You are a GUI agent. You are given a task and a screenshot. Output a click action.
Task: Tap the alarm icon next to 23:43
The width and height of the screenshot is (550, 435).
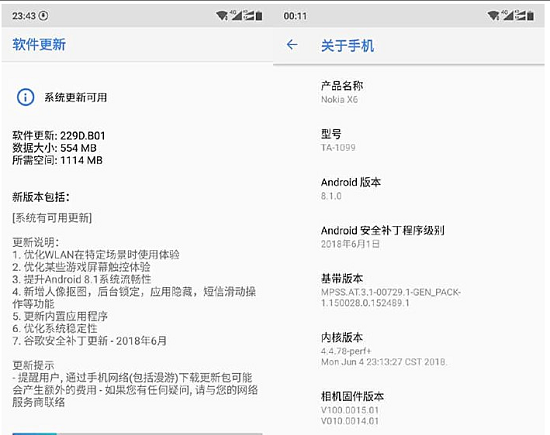43,15
